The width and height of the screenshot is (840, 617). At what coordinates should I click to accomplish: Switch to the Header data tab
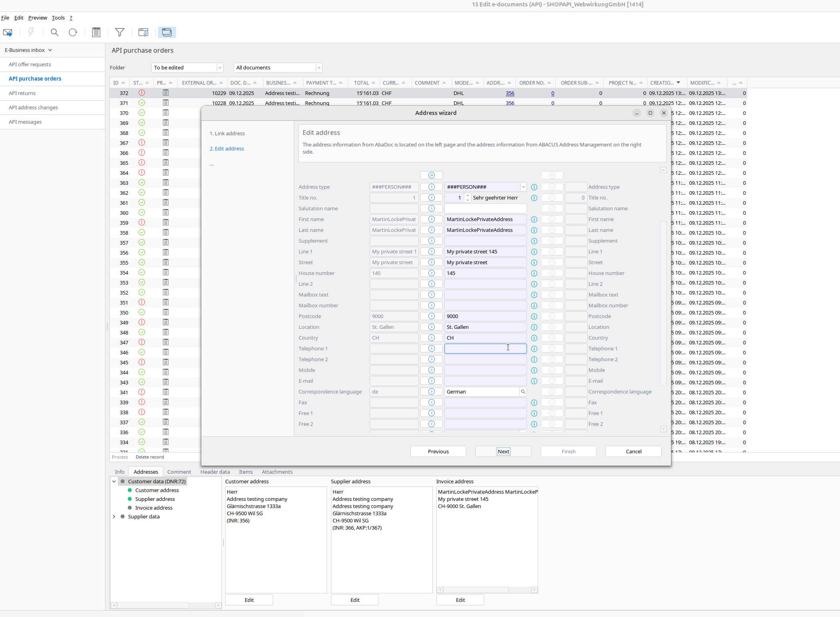click(215, 472)
